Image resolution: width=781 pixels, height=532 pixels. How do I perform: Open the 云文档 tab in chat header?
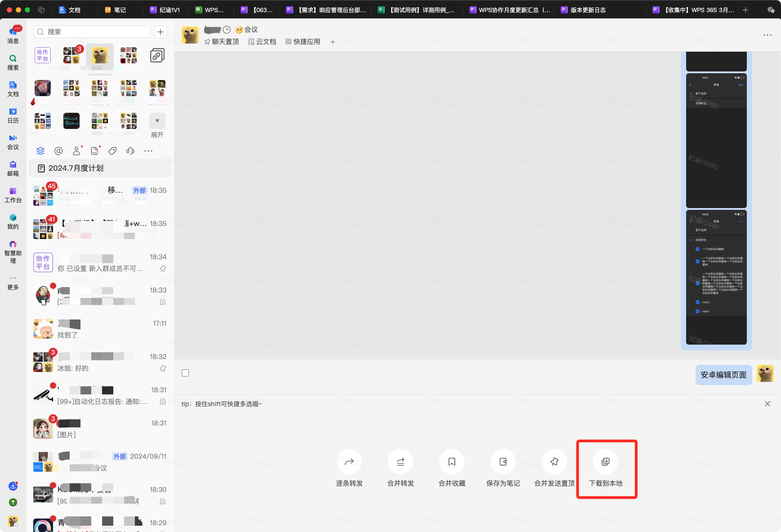click(x=262, y=42)
